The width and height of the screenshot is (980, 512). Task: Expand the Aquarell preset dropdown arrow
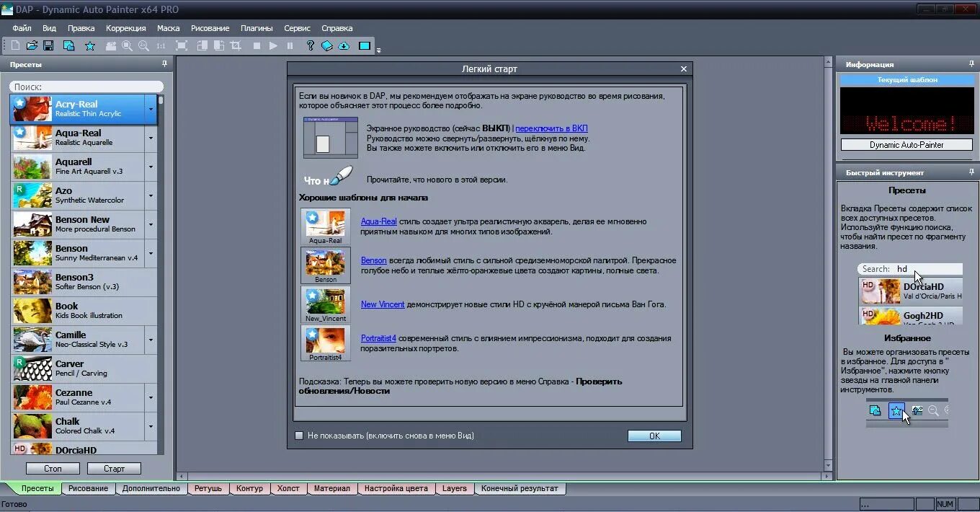point(151,167)
